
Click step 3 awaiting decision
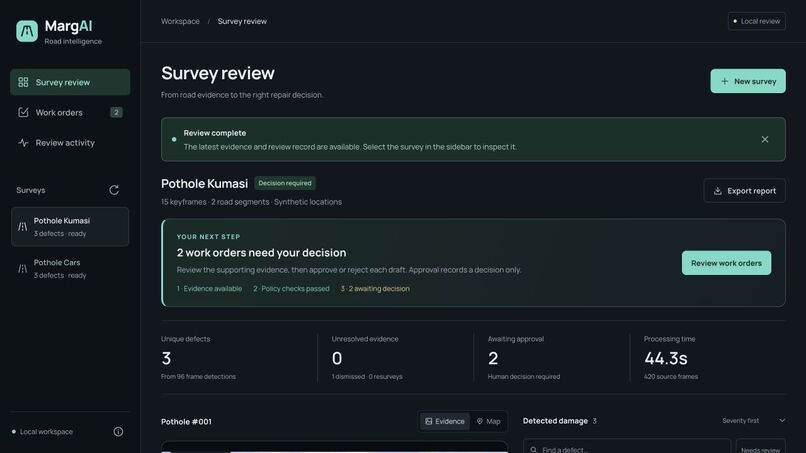(375, 288)
